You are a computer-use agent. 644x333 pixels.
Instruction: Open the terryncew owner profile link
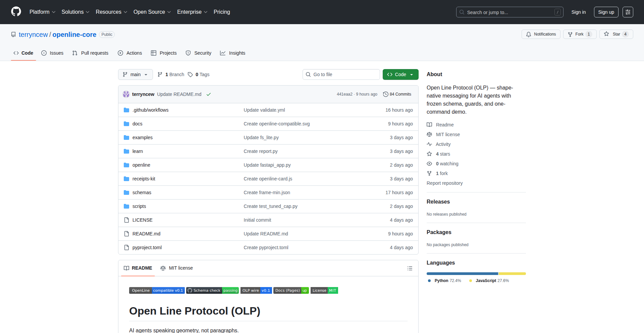click(x=33, y=35)
